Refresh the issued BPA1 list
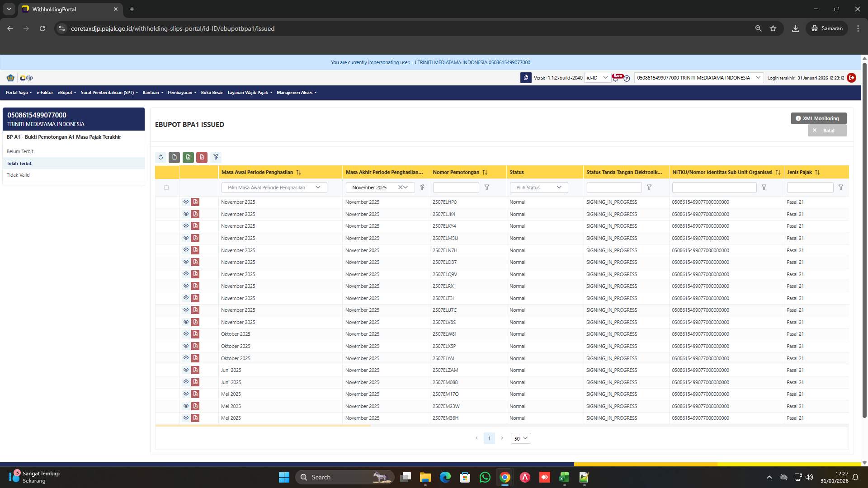 tap(160, 157)
